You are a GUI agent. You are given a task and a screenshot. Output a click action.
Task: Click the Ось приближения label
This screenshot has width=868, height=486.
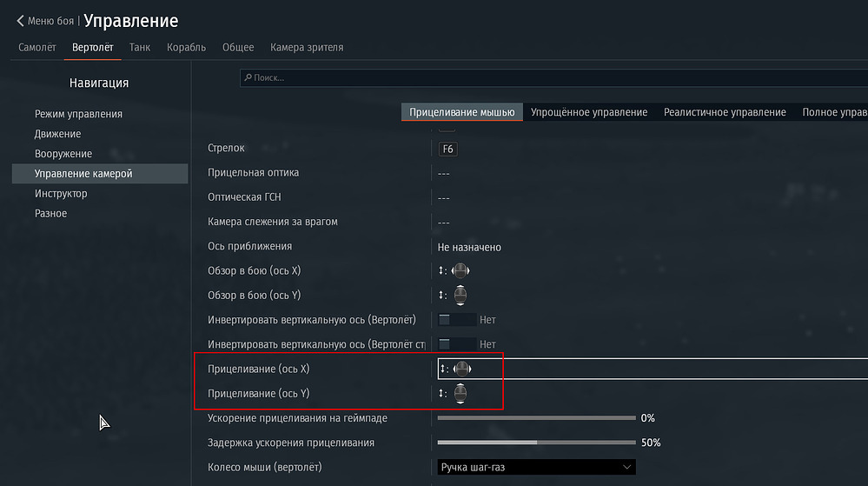click(249, 246)
